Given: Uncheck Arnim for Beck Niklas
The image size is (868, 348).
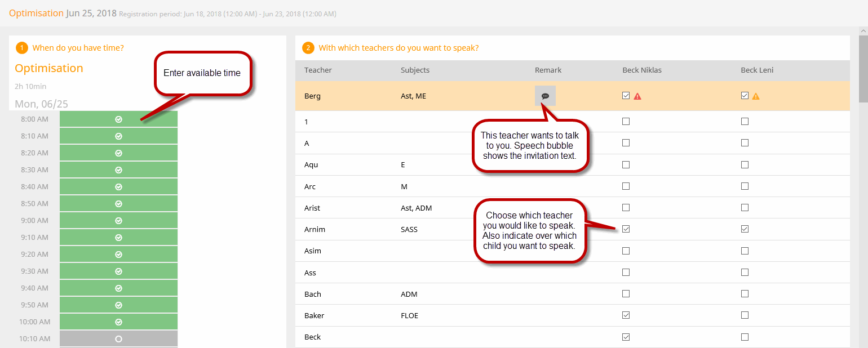Looking at the screenshot, I should pos(626,229).
